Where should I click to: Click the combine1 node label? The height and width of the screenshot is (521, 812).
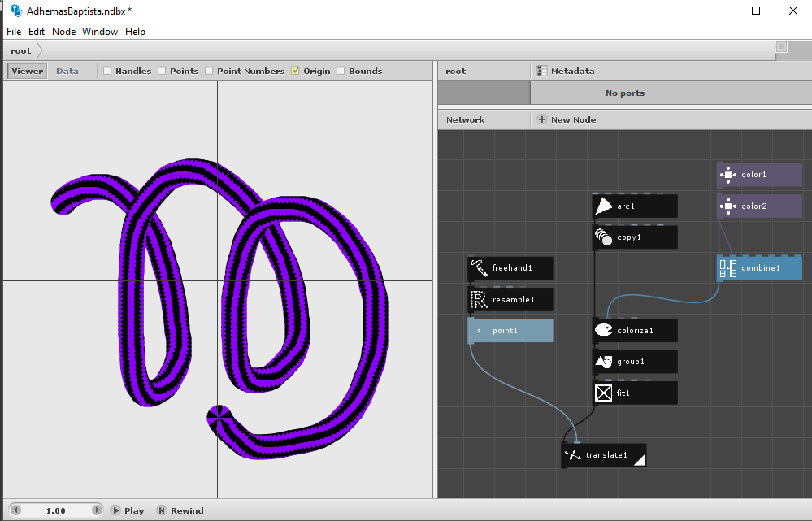(x=761, y=268)
